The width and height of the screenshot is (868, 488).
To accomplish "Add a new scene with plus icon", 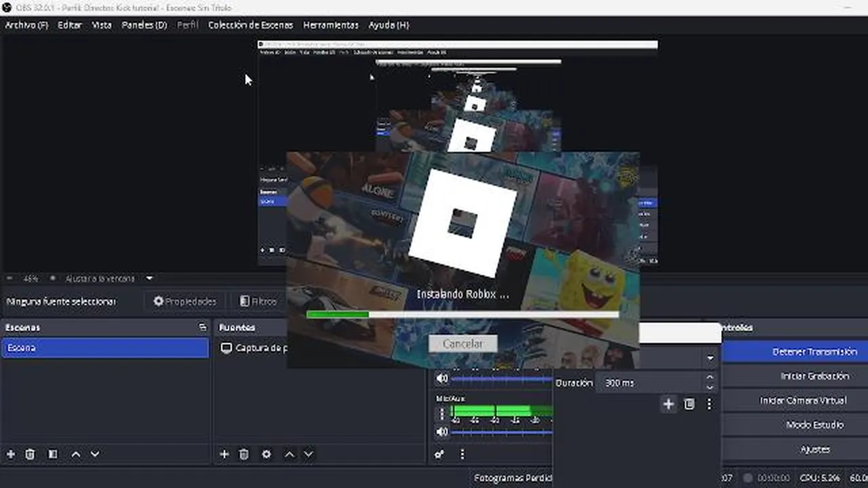I will pos(10,454).
